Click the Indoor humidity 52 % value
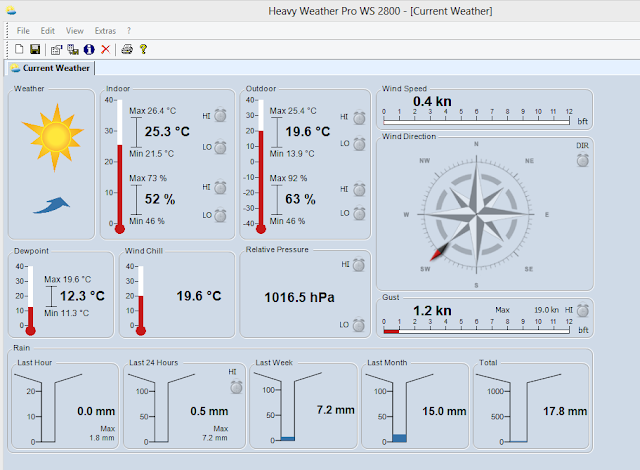The width and height of the screenshot is (640, 470). click(160, 199)
